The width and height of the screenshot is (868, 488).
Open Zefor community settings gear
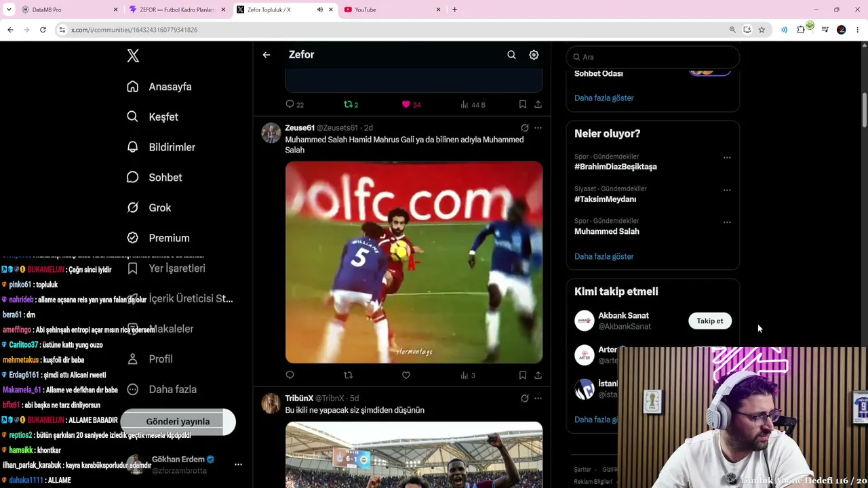pos(534,55)
